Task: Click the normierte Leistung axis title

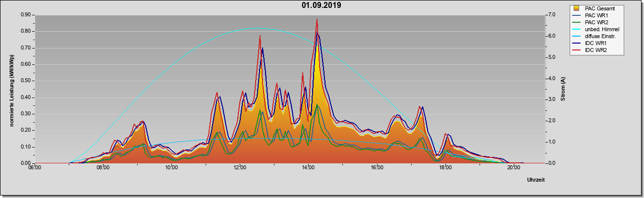Action: (11, 90)
